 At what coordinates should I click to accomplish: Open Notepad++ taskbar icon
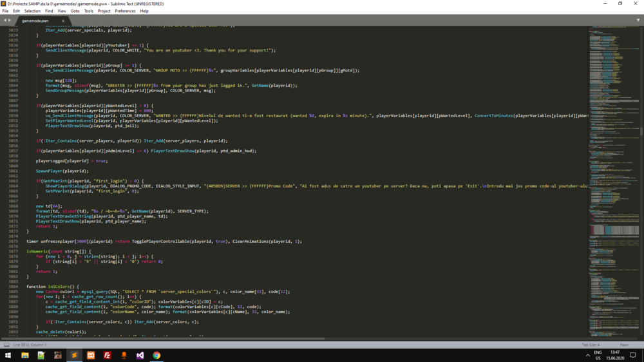point(41,355)
